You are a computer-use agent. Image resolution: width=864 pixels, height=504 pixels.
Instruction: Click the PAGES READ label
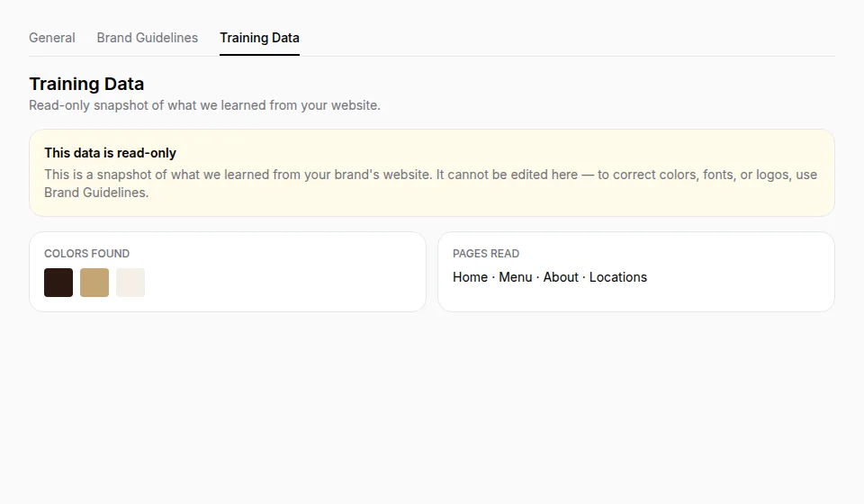click(486, 254)
